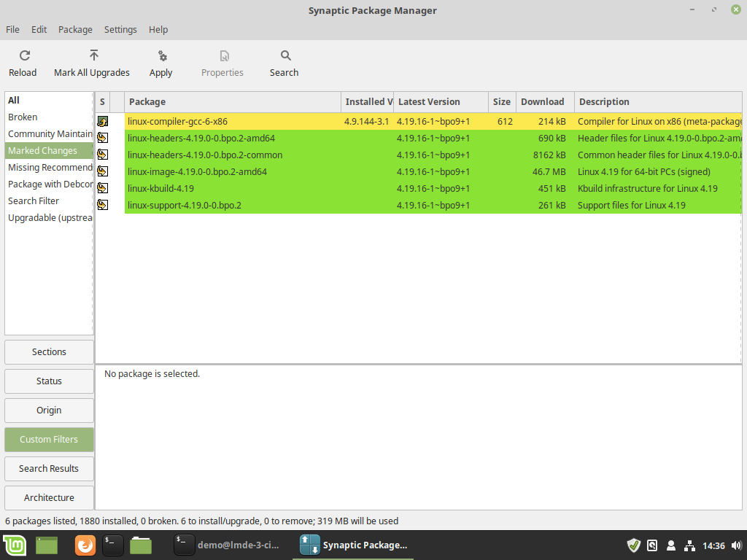This screenshot has width=747, height=560.
Task: Select Search Filter entry
Action: tap(49, 201)
